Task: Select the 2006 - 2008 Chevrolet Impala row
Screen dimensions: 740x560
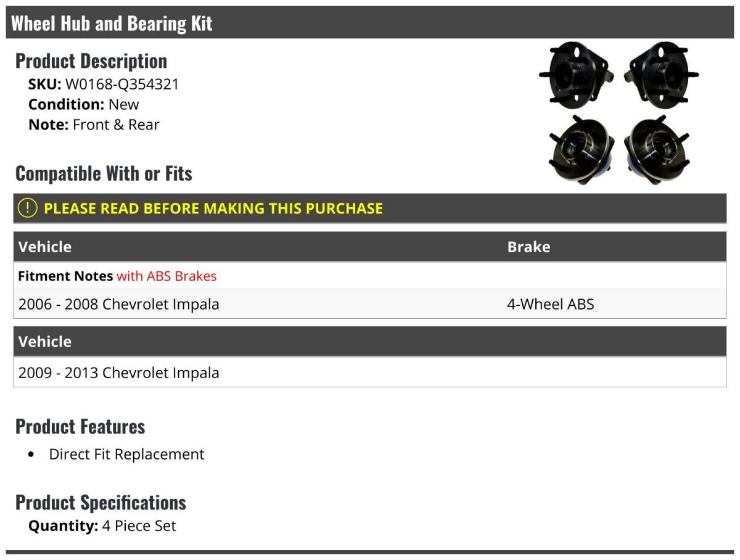Action: [x=370, y=304]
